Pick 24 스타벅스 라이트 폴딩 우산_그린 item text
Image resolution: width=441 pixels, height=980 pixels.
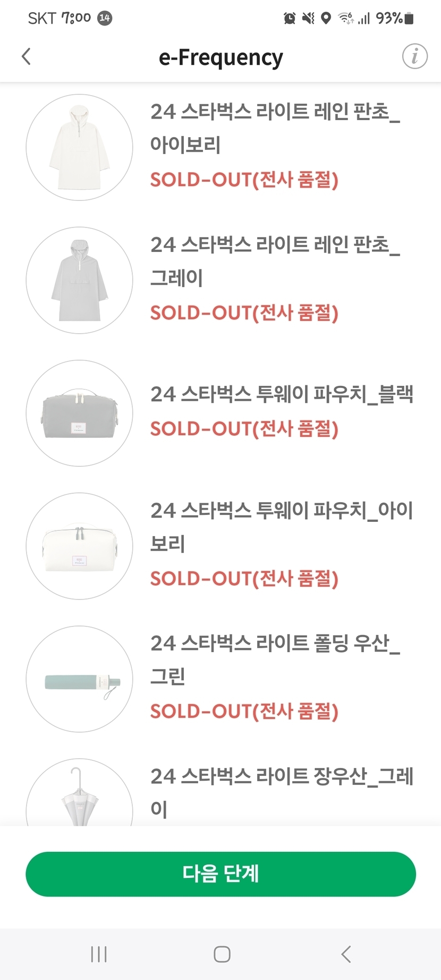[275, 659]
